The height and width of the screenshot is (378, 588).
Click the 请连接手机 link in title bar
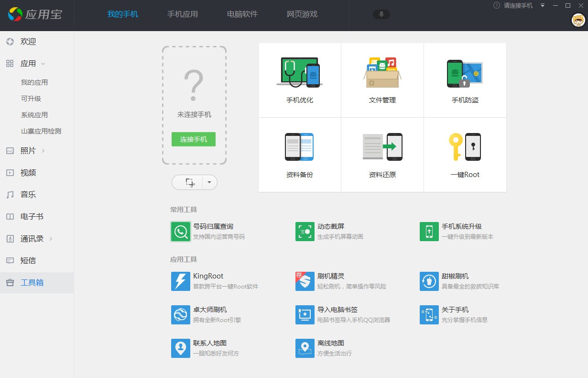(518, 6)
